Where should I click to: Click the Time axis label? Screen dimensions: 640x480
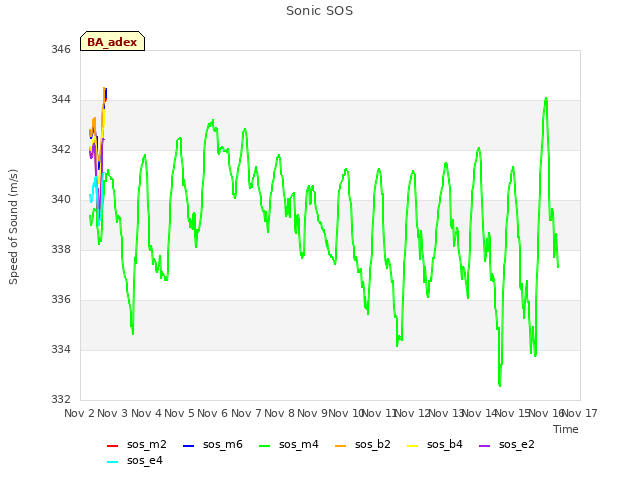[x=566, y=429]
